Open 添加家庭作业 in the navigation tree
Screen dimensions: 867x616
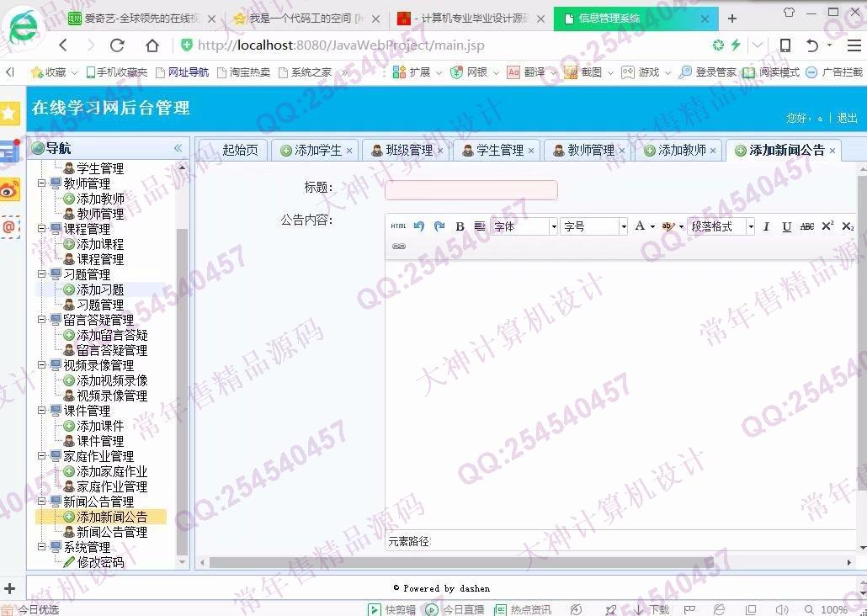point(112,471)
